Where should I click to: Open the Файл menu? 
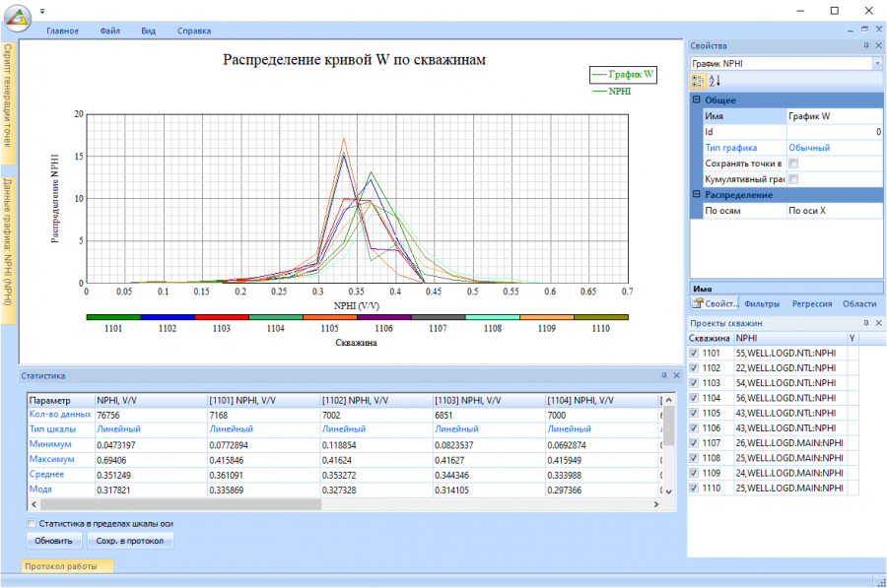pyautogui.click(x=109, y=31)
